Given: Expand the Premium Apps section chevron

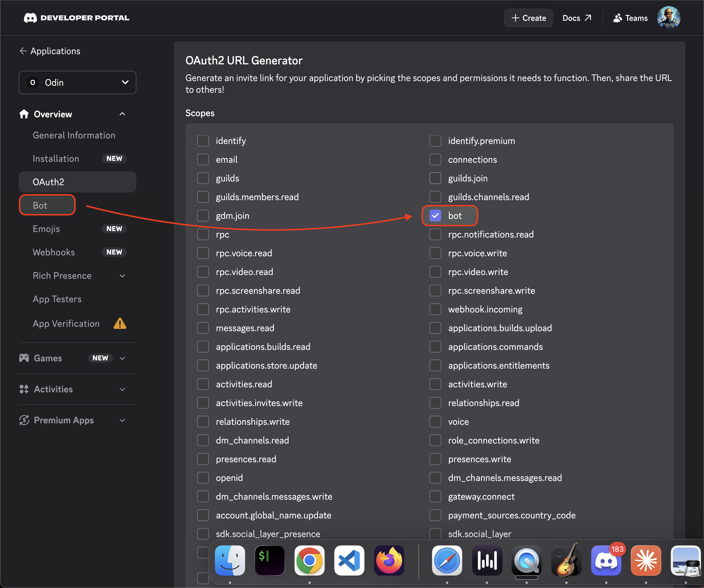Looking at the screenshot, I should 122,420.
